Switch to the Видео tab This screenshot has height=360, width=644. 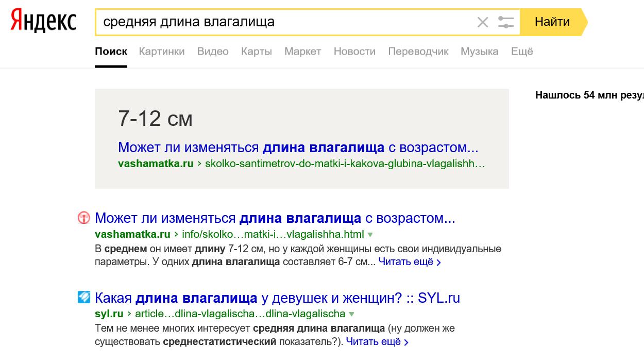click(213, 52)
